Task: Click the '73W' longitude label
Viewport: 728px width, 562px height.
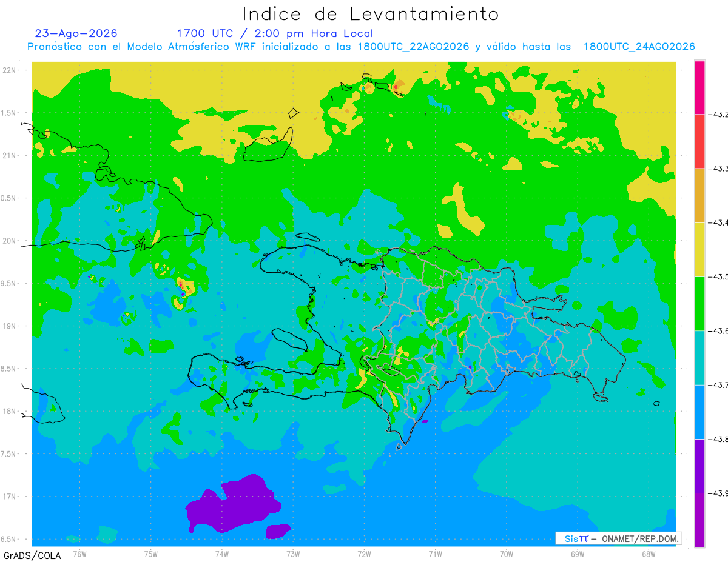Action: 293,554
